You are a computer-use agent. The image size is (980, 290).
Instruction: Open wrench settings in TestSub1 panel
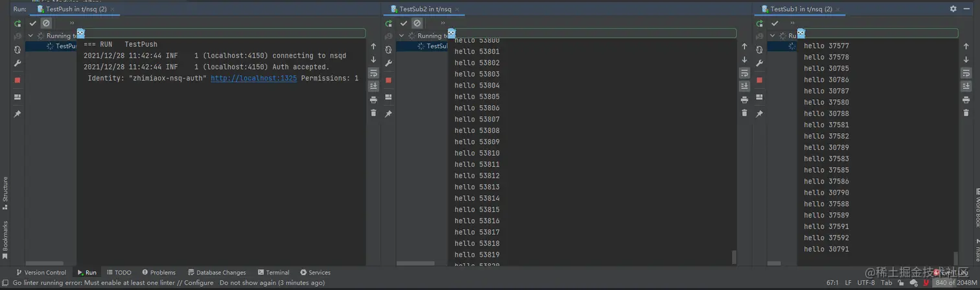[x=759, y=64]
